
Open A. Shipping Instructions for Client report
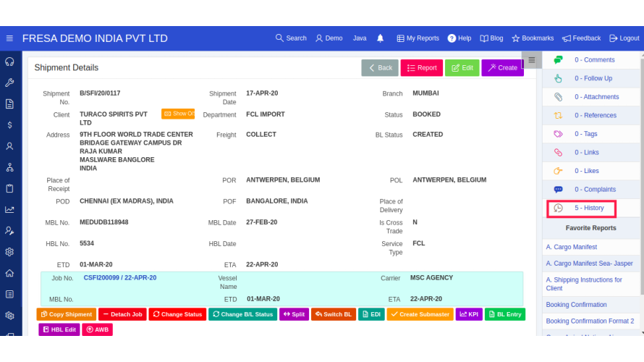pyautogui.click(x=584, y=284)
